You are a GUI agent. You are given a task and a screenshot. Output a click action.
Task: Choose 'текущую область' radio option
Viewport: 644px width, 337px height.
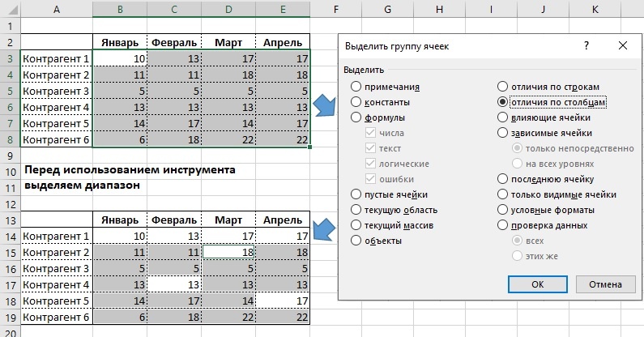(x=356, y=210)
